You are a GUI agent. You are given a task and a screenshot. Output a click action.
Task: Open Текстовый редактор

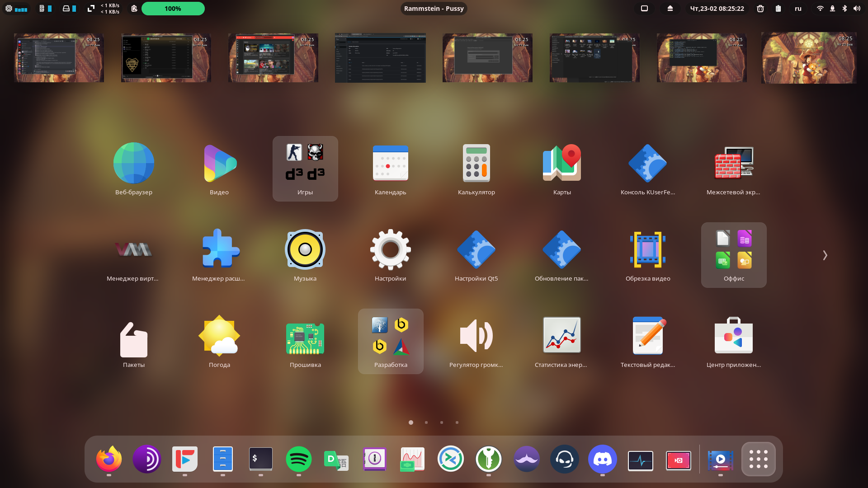tap(648, 341)
